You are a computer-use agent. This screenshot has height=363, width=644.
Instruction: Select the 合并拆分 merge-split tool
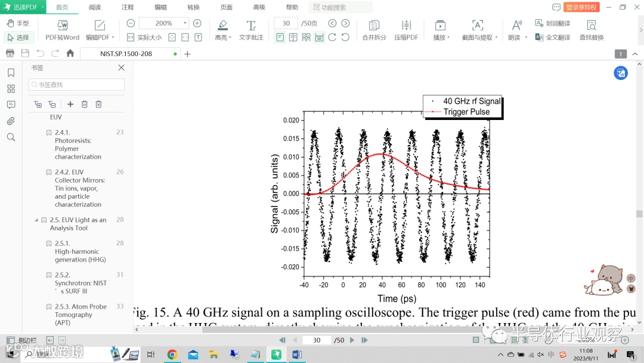[374, 30]
